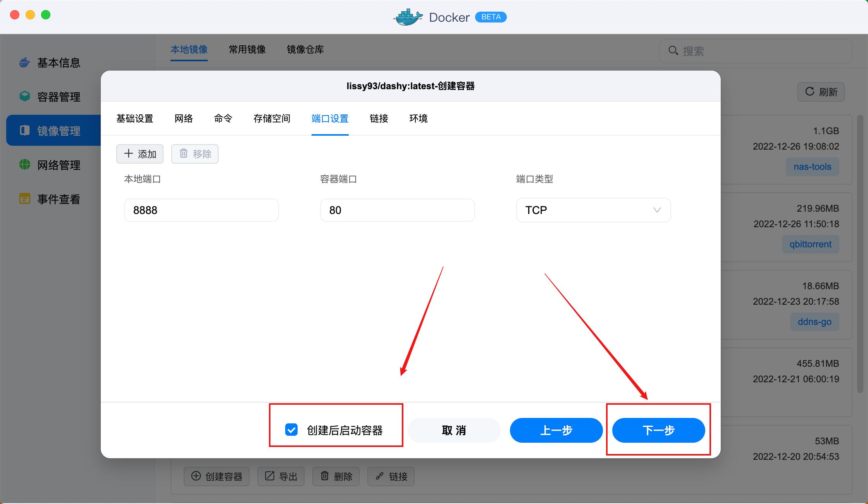Image resolution: width=868 pixels, height=504 pixels.
Task: Open 容器管理 in the sidebar
Action: click(x=58, y=96)
